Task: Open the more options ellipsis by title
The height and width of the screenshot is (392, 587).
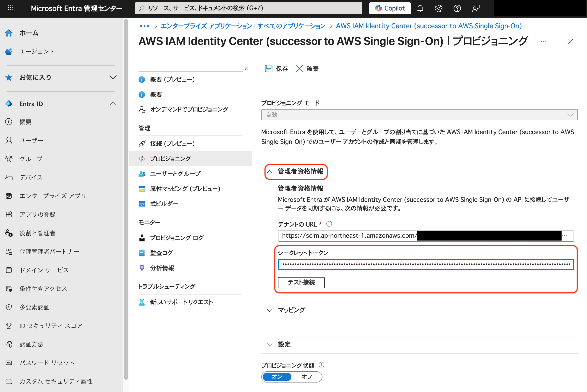Action: click(543, 42)
